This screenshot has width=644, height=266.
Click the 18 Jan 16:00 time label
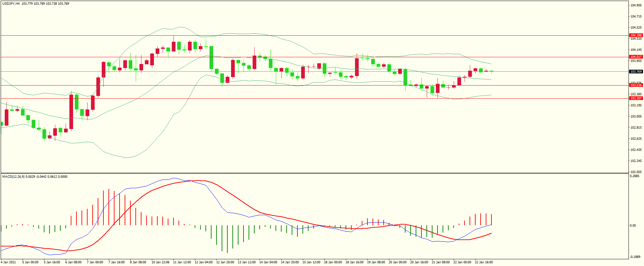click(x=354, y=262)
